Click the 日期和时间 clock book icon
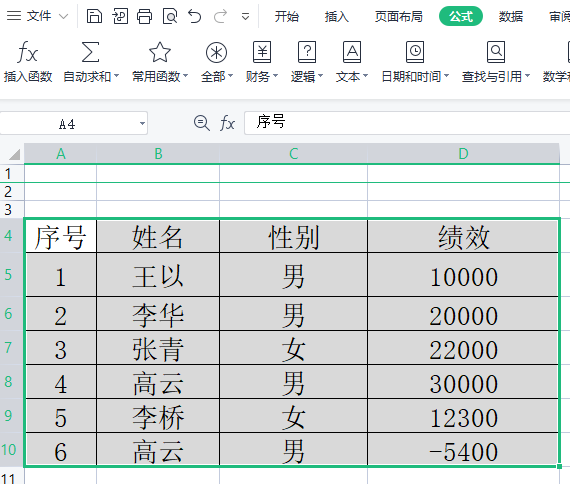This screenshot has width=570, height=484. [x=415, y=52]
